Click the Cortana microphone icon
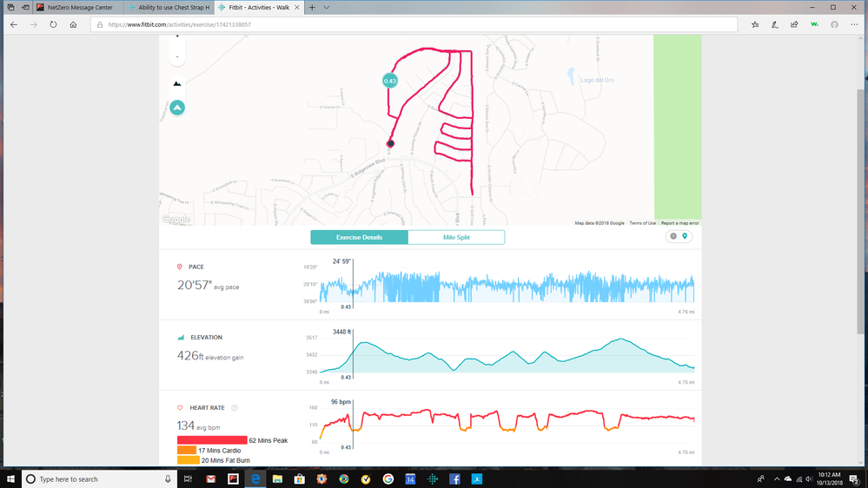 tap(168, 479)
